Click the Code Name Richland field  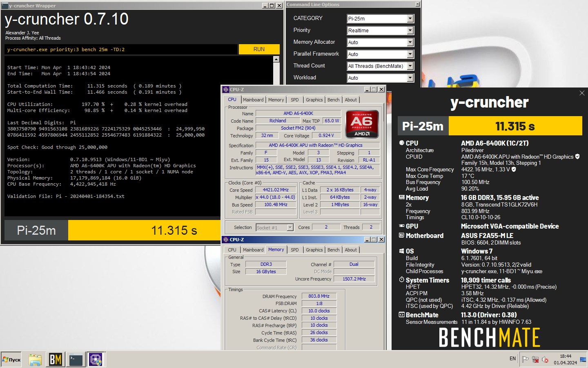[x=278, y=121]
